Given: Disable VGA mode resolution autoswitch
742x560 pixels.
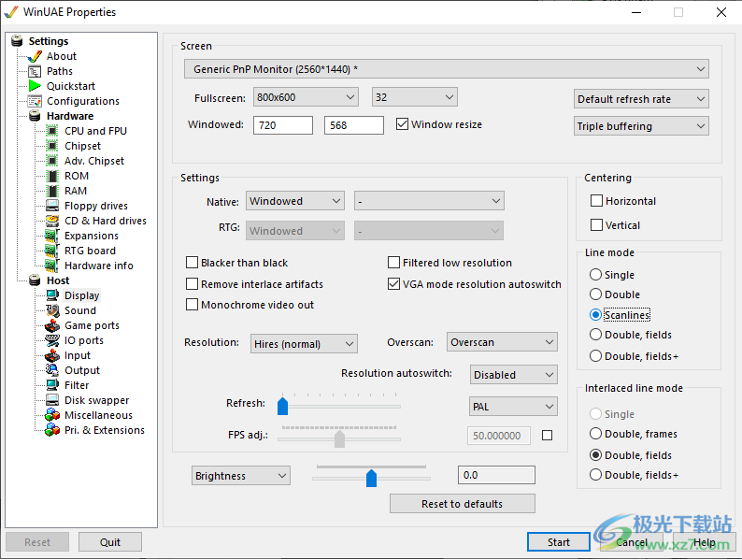Looking at the screenshot, I should [x=393, y=284].
